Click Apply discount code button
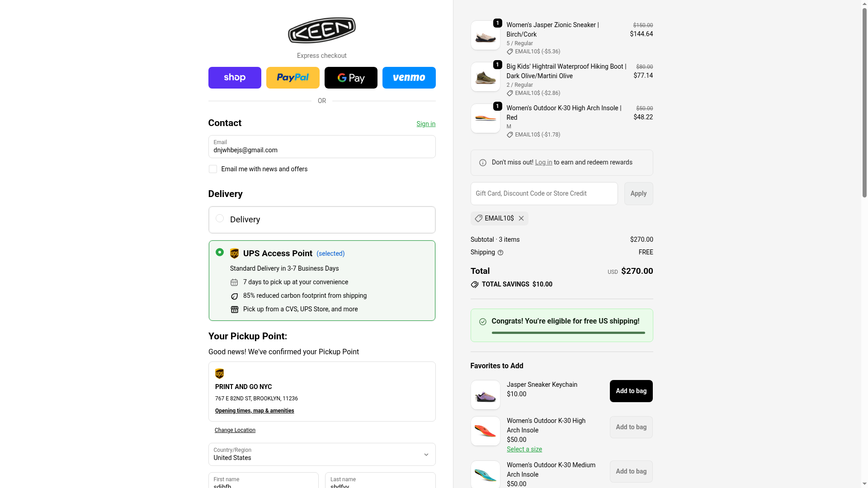Image resolution: width=868 pixels, height=488 pixels. 638,193
